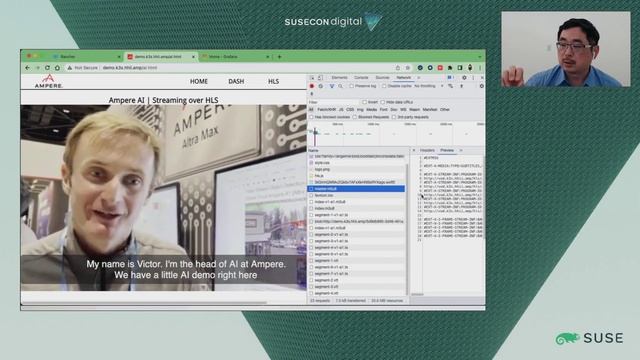Open the No throttling dropdown
Screen dimensions: 640x360
pyautogui.click(x=429, y=86)
